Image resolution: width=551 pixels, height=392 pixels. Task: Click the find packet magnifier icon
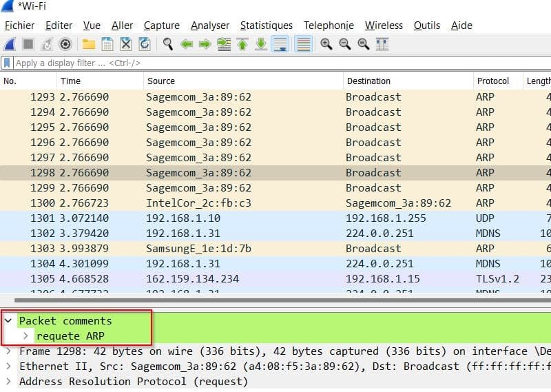pos(167,44)
